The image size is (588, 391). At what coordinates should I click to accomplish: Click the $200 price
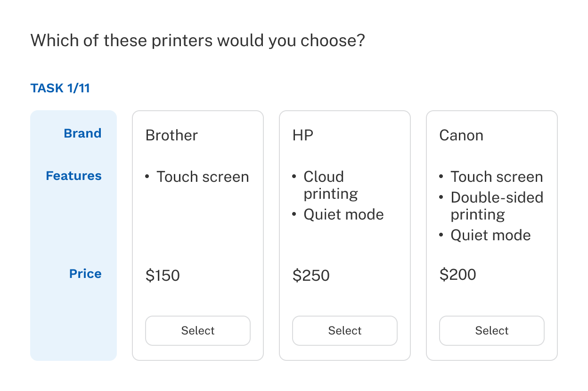pos(457,274)
